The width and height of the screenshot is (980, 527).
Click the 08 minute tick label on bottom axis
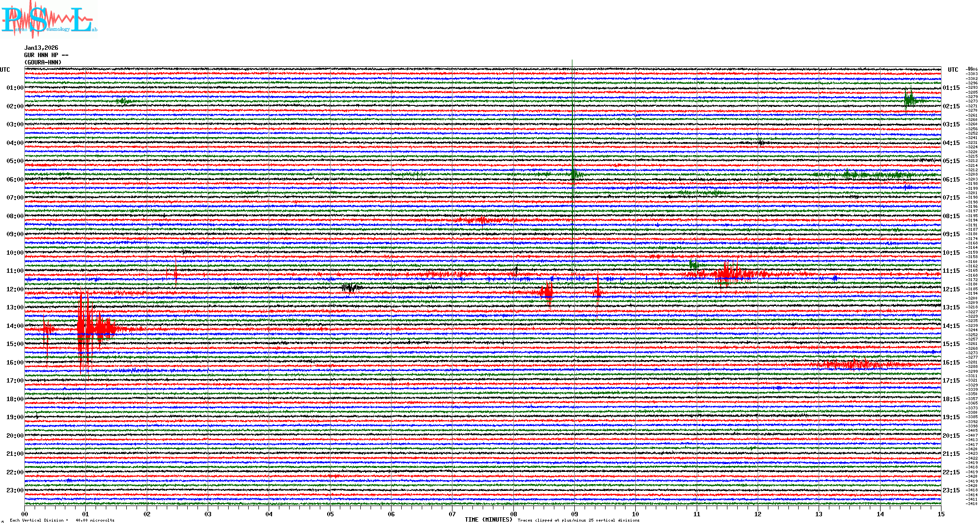tap(513, 514)
